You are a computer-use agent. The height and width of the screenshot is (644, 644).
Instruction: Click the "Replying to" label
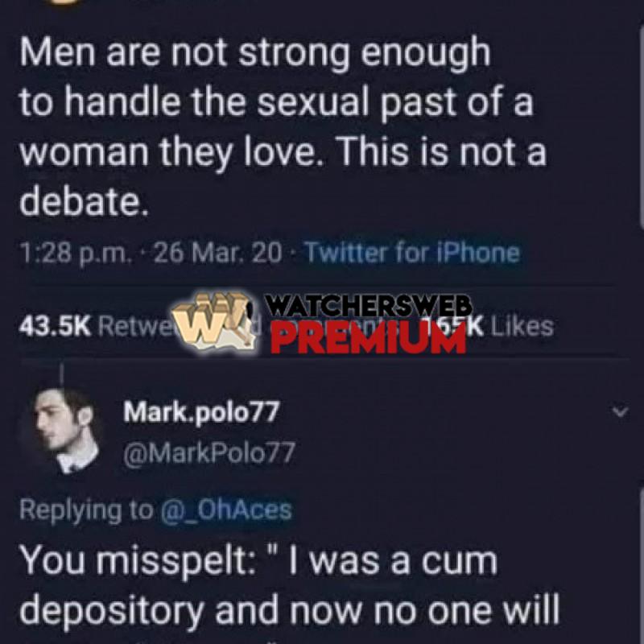86,510
